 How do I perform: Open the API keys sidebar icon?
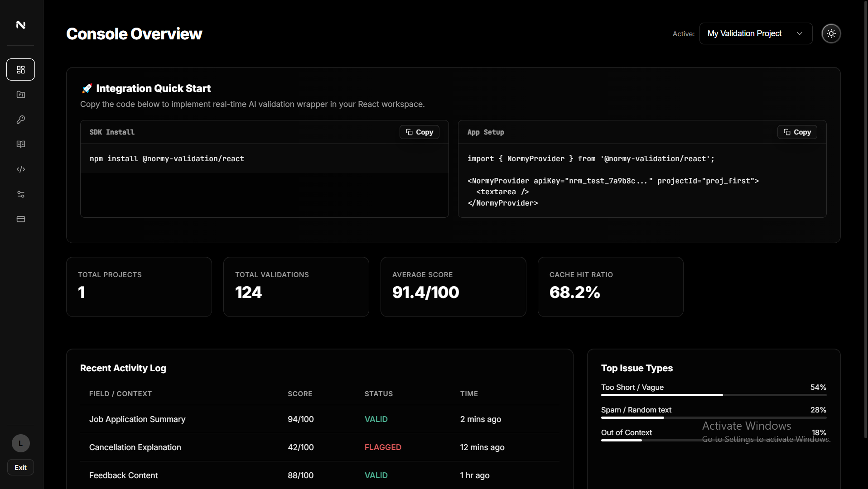click(21, 120)
